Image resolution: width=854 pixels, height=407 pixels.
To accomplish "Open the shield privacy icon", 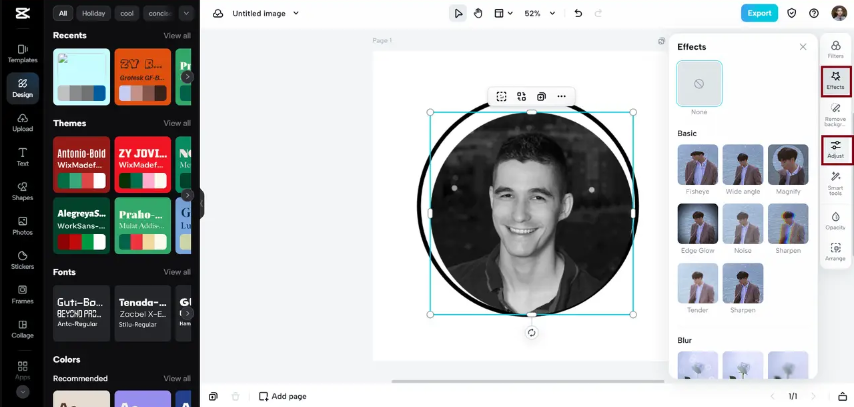I will click(x=792, y=14).
